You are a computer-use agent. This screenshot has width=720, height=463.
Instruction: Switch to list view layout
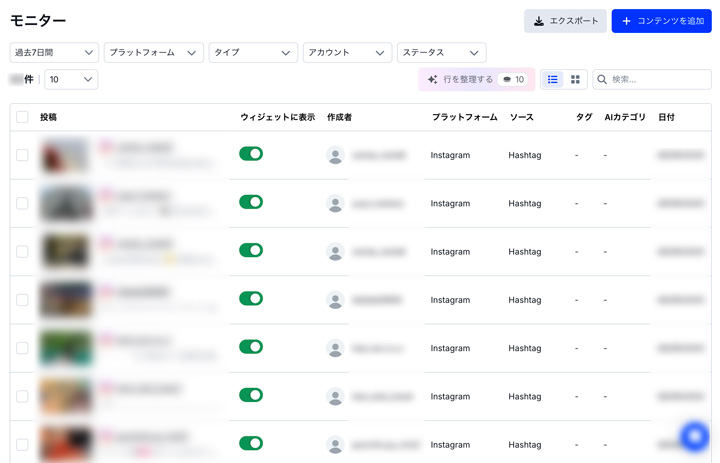[553, 79]
